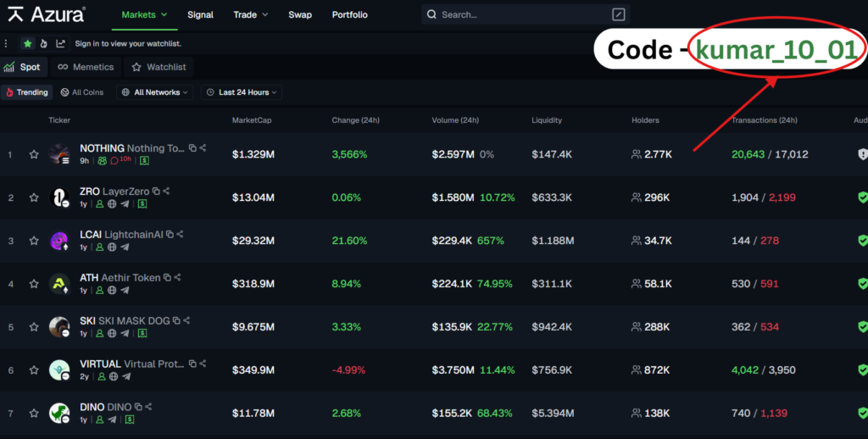Click the 20,643 / 17,012 transactions cell
The height and width of the screenshot is (439, 868).
[x=770, y=154]
